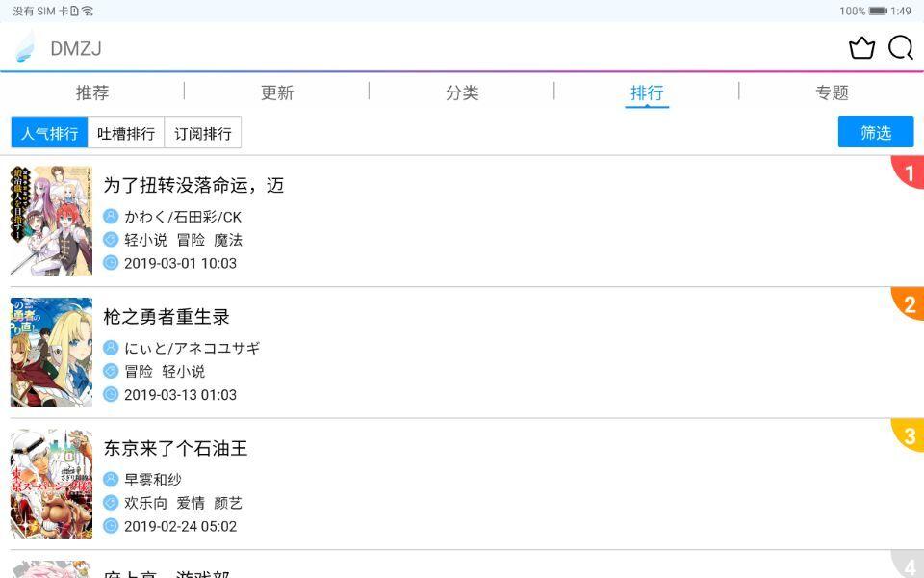Tap author icon beside にいと/アネコユサギ
924x578 pixels.
(x=111, y=348)
